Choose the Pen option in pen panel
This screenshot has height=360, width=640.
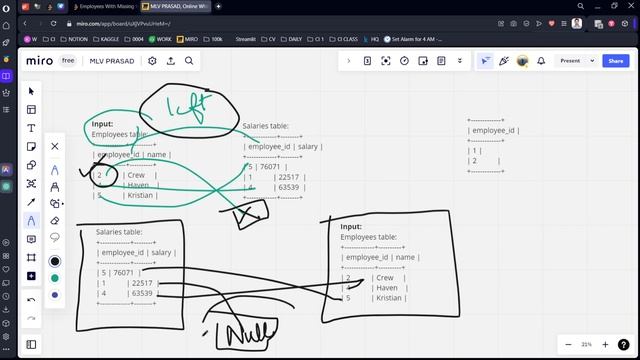click(55, 170)
